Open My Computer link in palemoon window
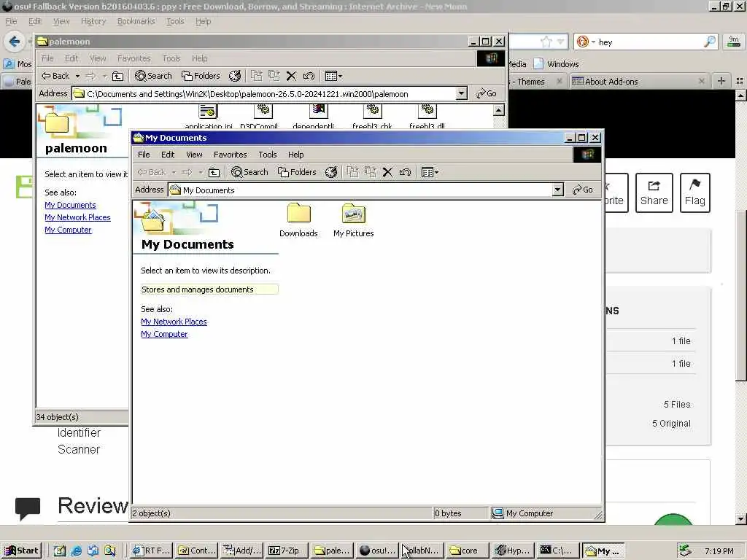 68,230
